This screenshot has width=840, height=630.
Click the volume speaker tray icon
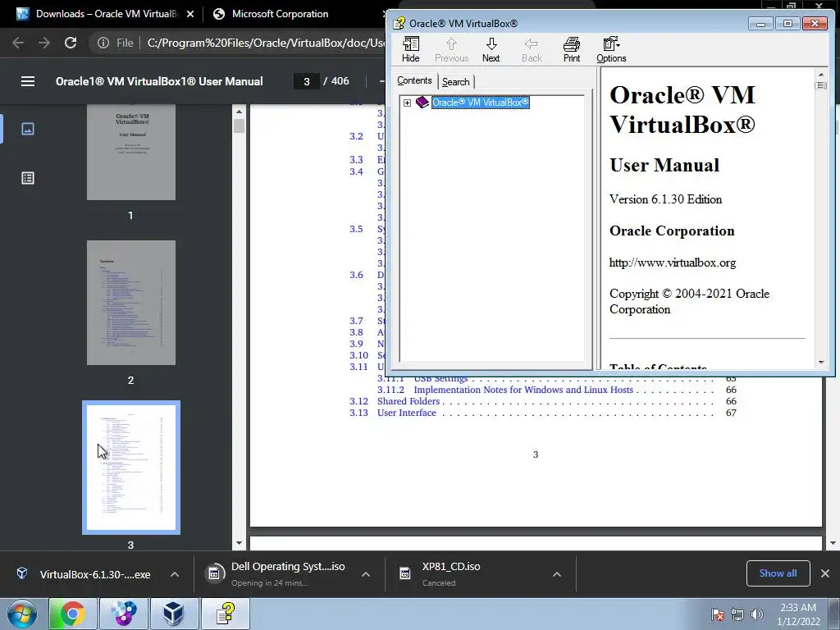coord(757,614)
